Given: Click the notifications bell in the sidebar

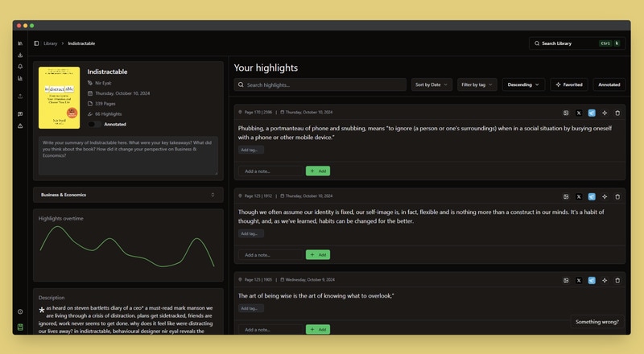Looking at the screenshot, I should click(x=20, y=67).
